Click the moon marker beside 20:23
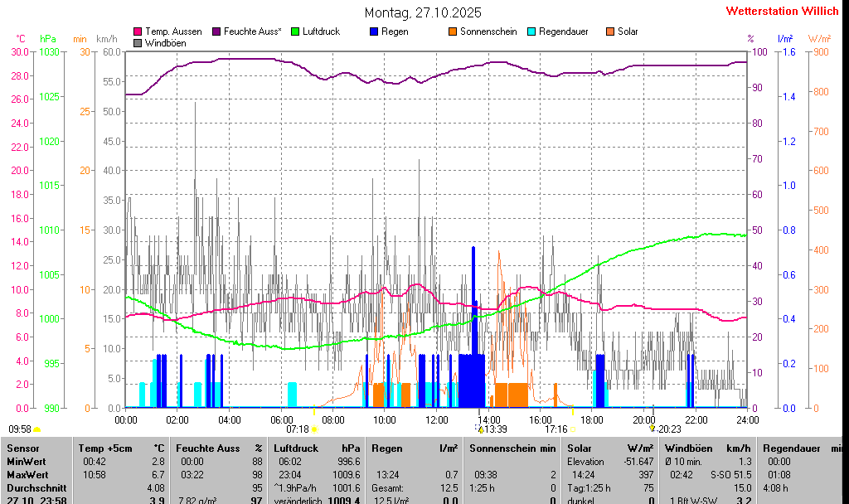 [653, 429]
